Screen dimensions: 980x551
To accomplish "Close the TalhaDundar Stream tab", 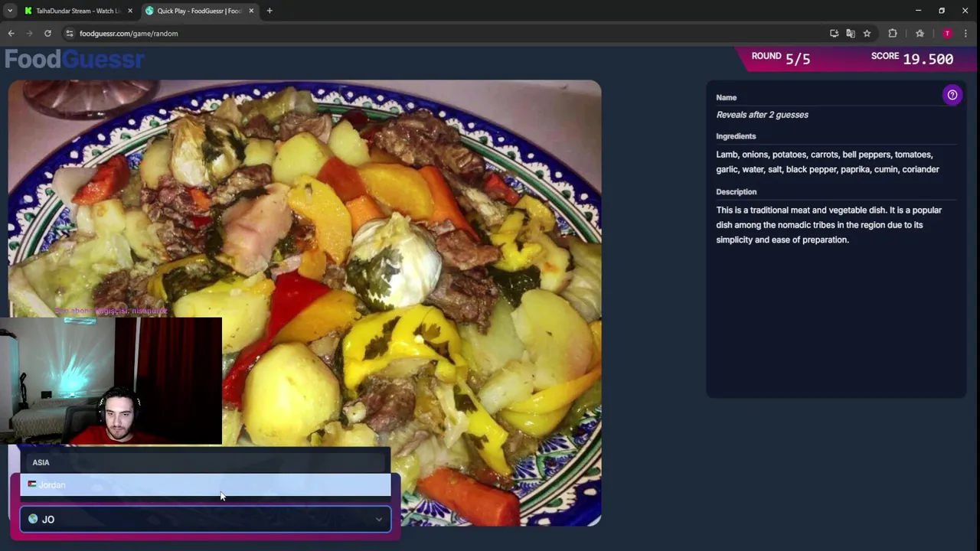I will tap(129, 11).
